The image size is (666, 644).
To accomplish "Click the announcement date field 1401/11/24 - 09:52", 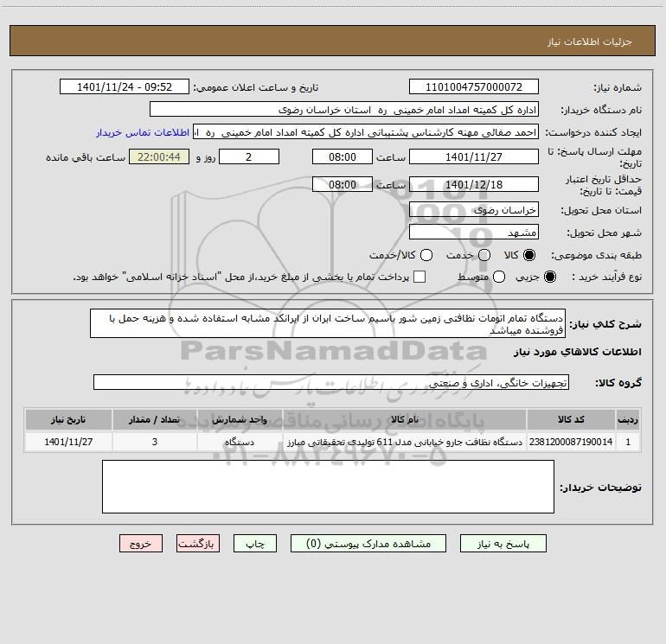I will [125, 86].
